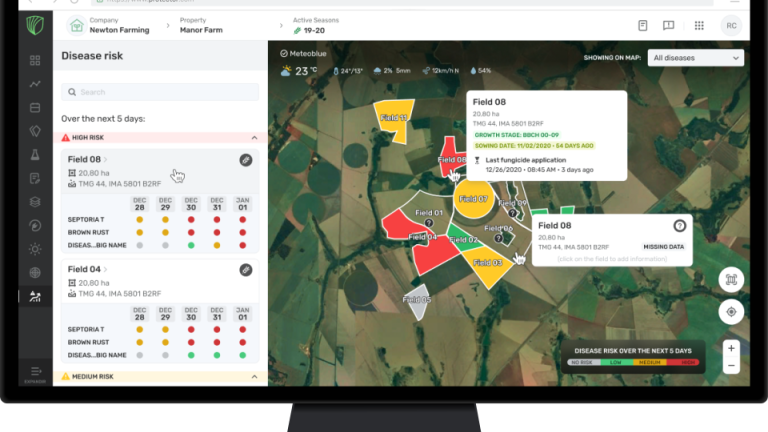Open the RC user avatar

click(x=731, y=25)
